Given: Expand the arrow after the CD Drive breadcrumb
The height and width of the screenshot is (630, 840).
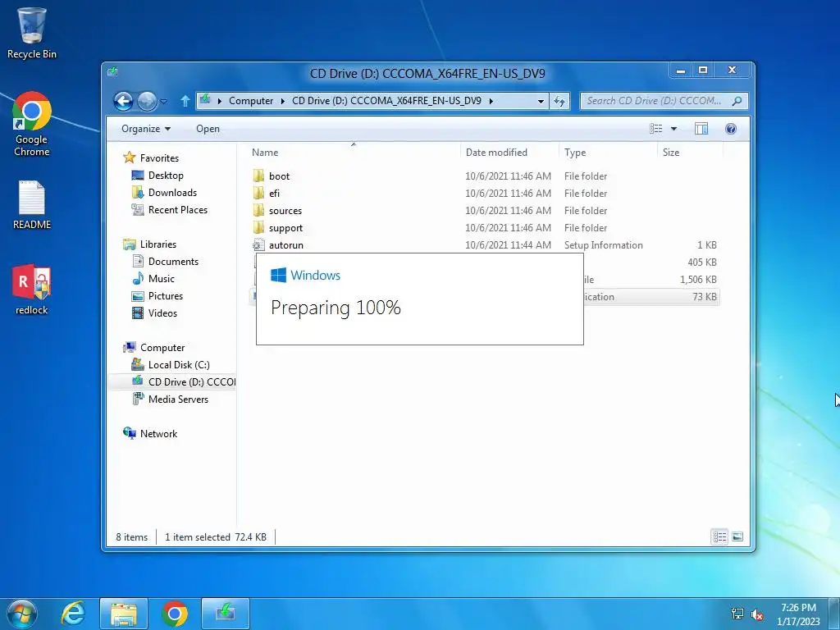Looking at the screenshot, I should [x=491, y=101].
